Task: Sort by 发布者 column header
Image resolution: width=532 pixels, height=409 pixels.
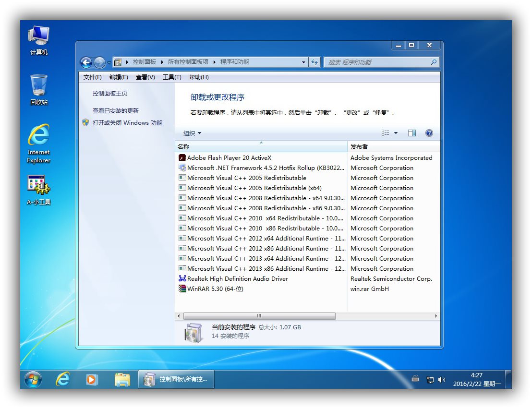Action: coord(394,146)
